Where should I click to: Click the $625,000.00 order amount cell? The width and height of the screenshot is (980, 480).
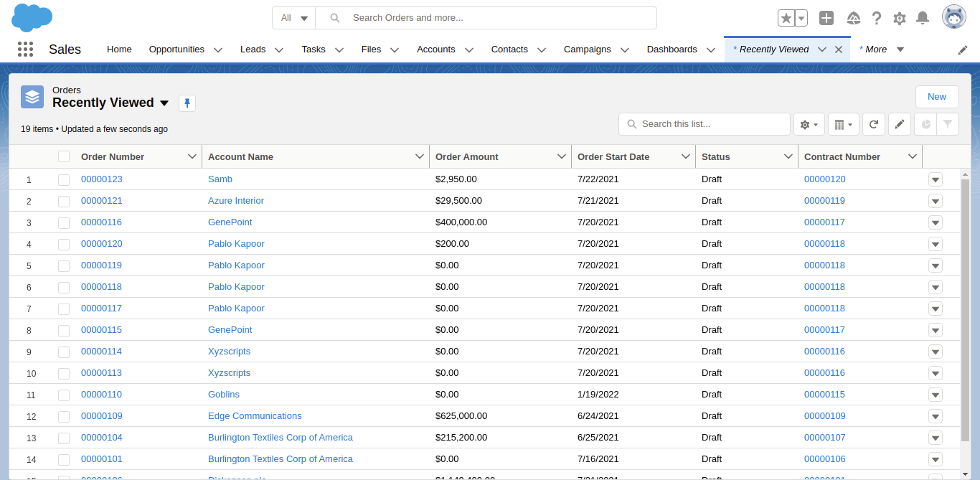pyautogui.click(x=461, y=416)
